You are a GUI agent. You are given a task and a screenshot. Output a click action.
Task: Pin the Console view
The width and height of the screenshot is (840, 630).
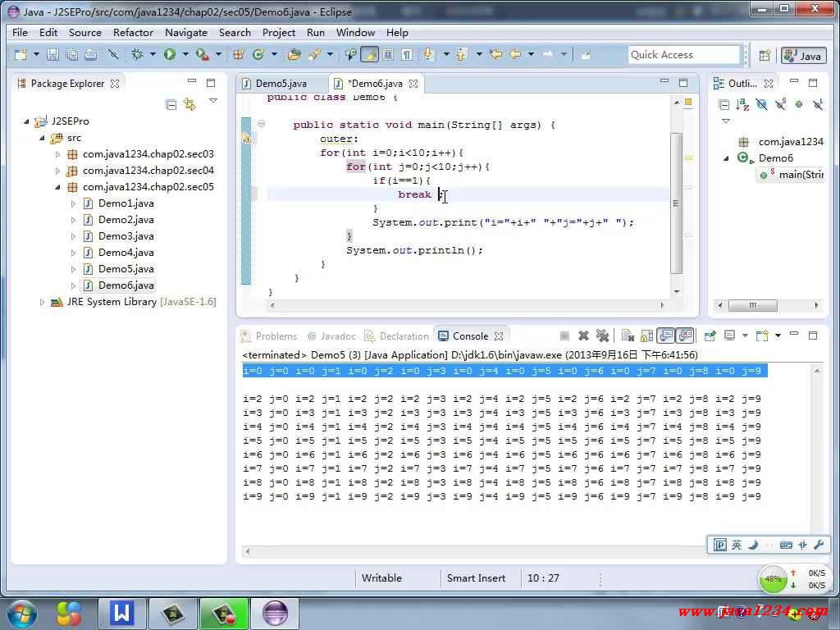(x=710, y=336)
